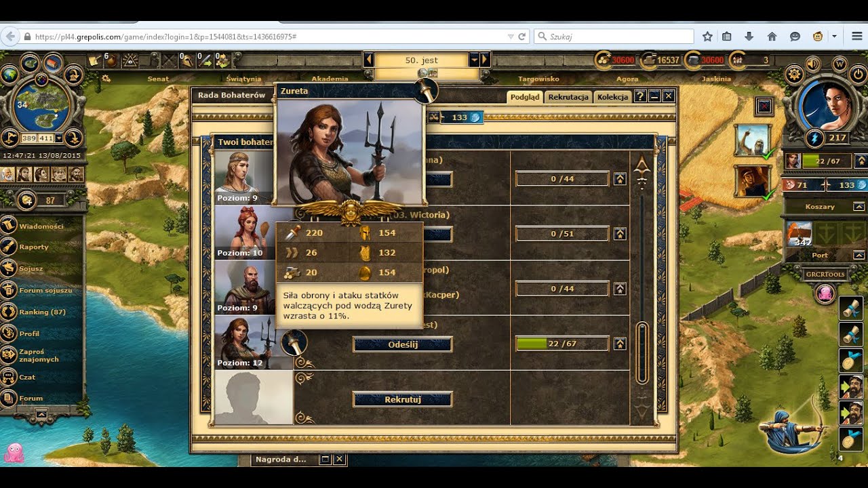Image resolution: width=868 pixels, height=488 pixels.
Task: Click the arrow button beside 0 /51
Action: point(620,234)
